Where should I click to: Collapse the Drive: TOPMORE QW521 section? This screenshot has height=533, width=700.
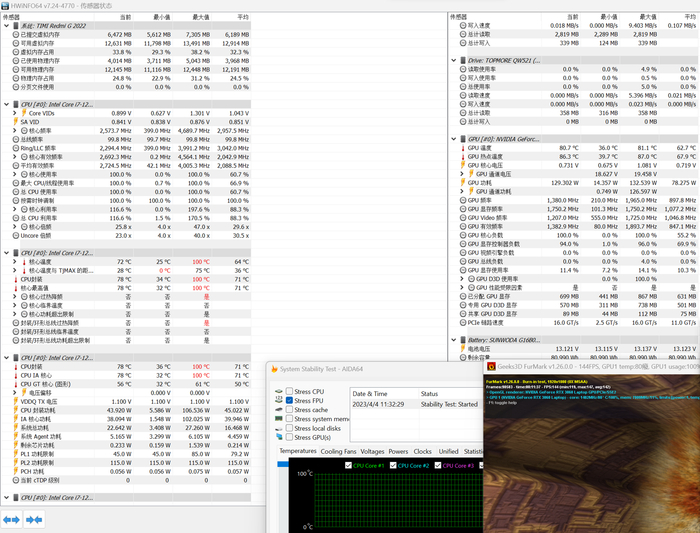[453, 60]
